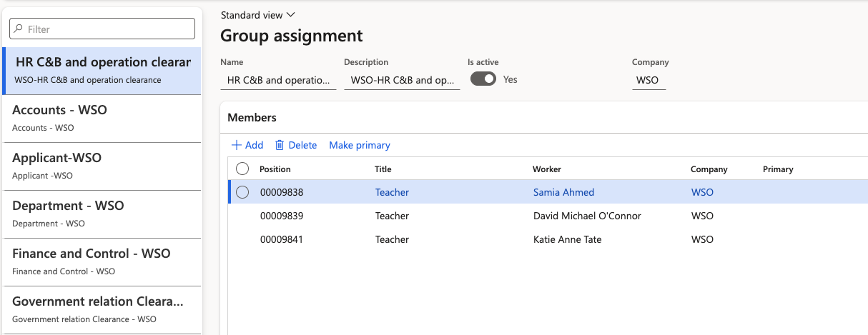Click Teacher title in David Michael O'Connor row
Screen dimensions: 868x335
(392, 216)
